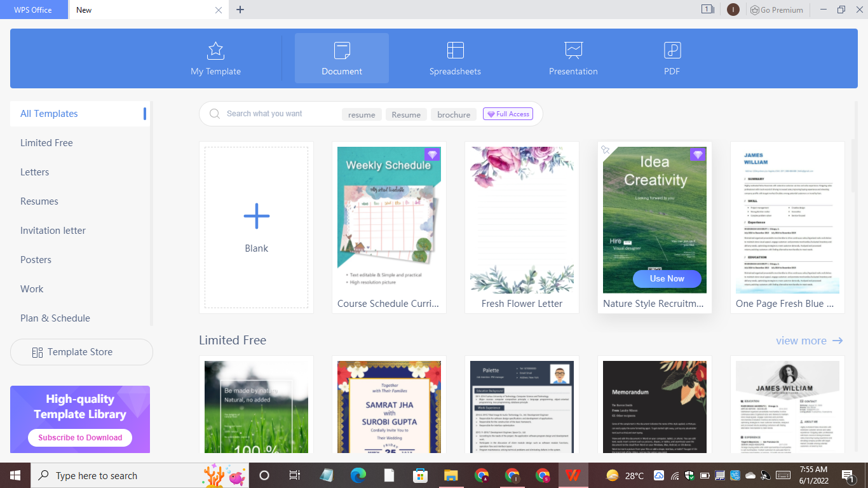Click the search magnifier icon
The width and height of the screenshot is (868, 488).
pyautogui.click(x=214, y=114)
